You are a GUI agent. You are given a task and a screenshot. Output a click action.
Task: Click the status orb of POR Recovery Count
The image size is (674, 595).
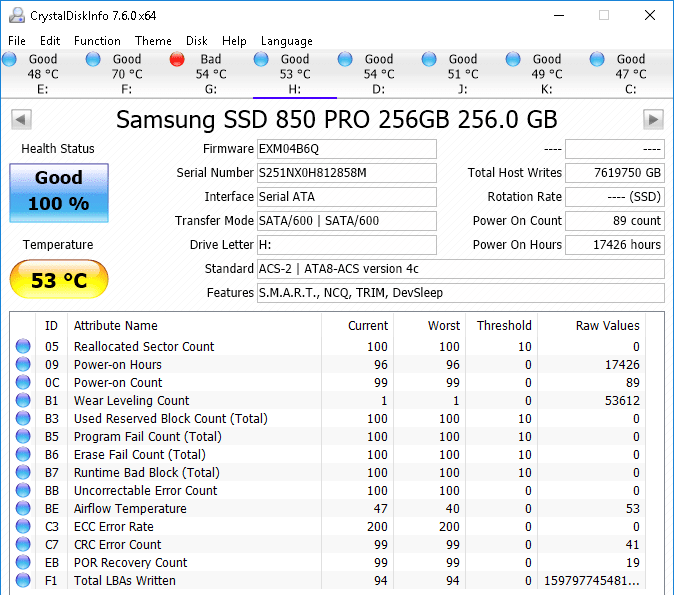23,562
